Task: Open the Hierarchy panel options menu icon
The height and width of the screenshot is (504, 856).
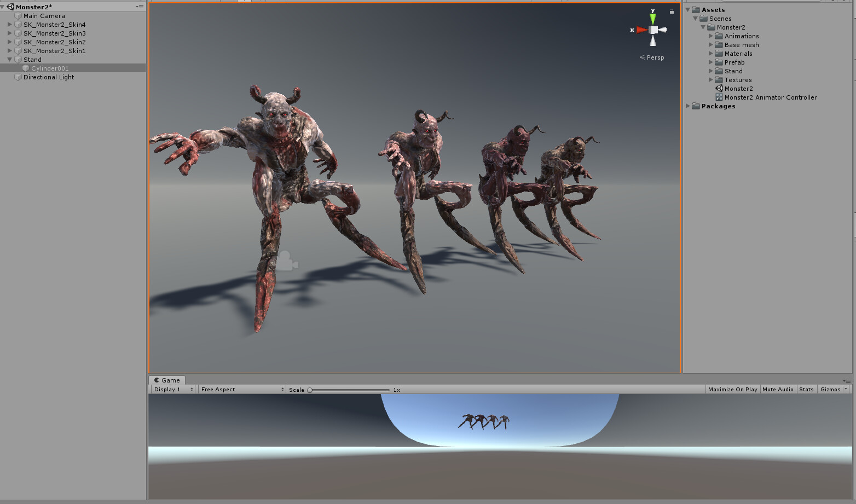Action: coord(141,6)
